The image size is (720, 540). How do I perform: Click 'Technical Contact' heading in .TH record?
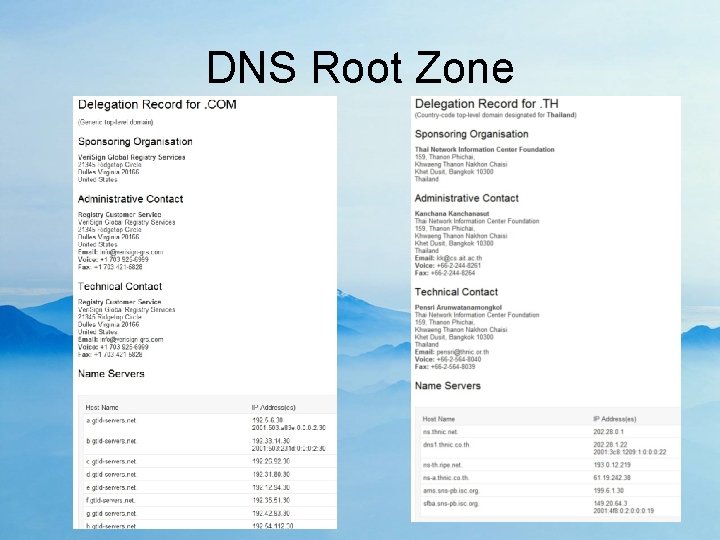(x=456, y=292)
